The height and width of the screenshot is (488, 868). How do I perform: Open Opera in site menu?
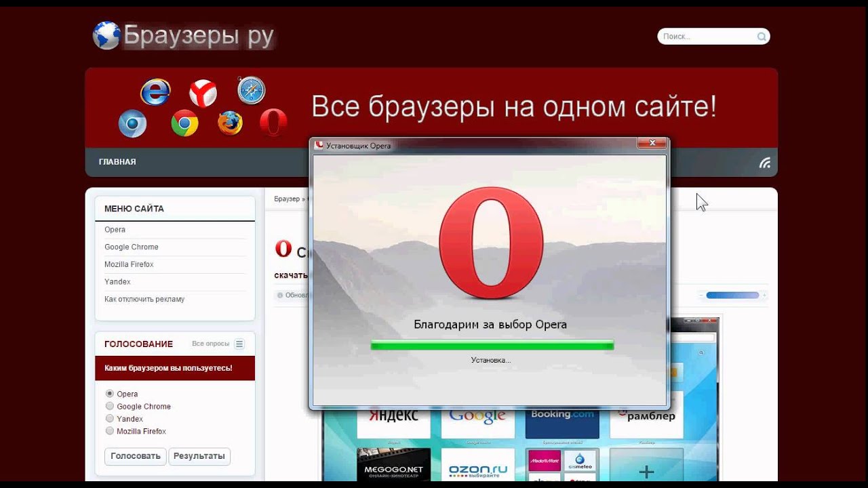point(115,230)
